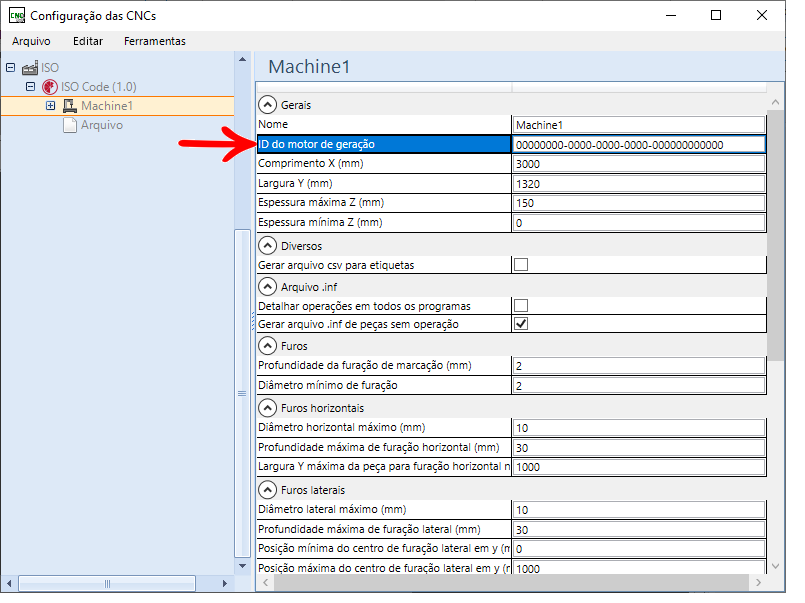Image resolution: width=805 pixels, height=603 pixels.
Task: Select Diâmetro horizontal máximo (mm) label
Action: (x=341, y=427)
